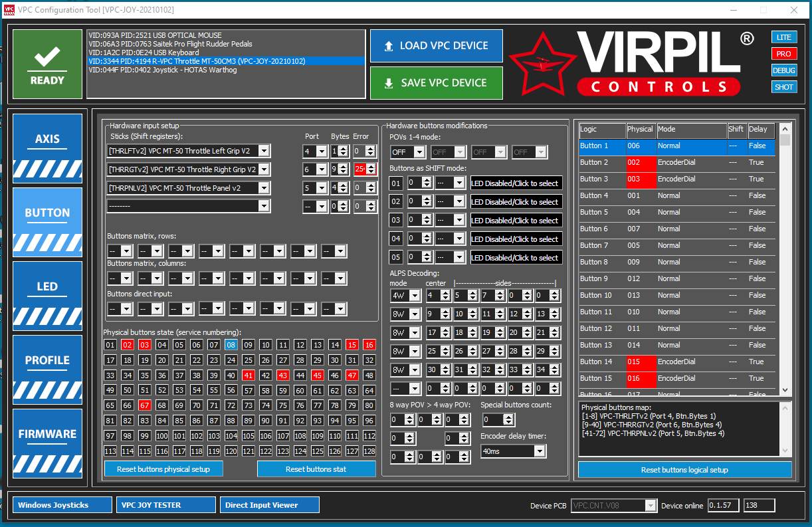Click red physical cell 002 of Button 2
The image size is (812, 527).
click(641, 163)
